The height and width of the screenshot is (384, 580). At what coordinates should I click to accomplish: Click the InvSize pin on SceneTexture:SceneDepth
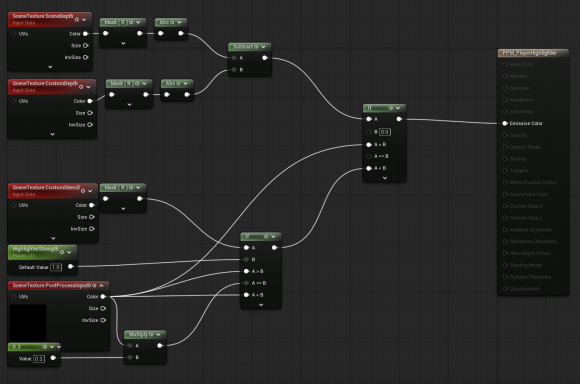click(x=86, y=57)
